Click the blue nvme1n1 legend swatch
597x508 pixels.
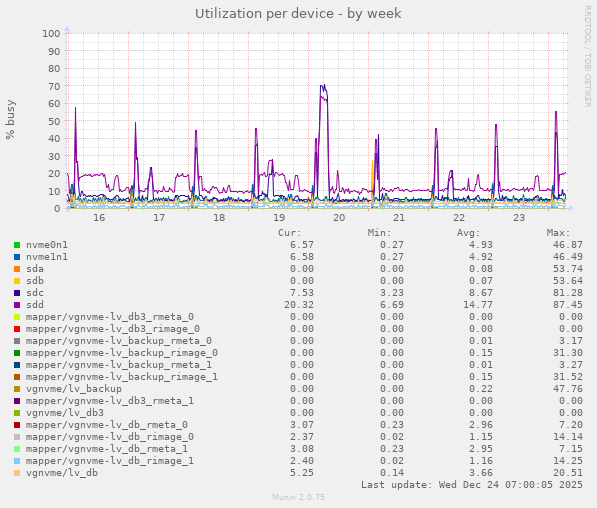pos(17,257)
